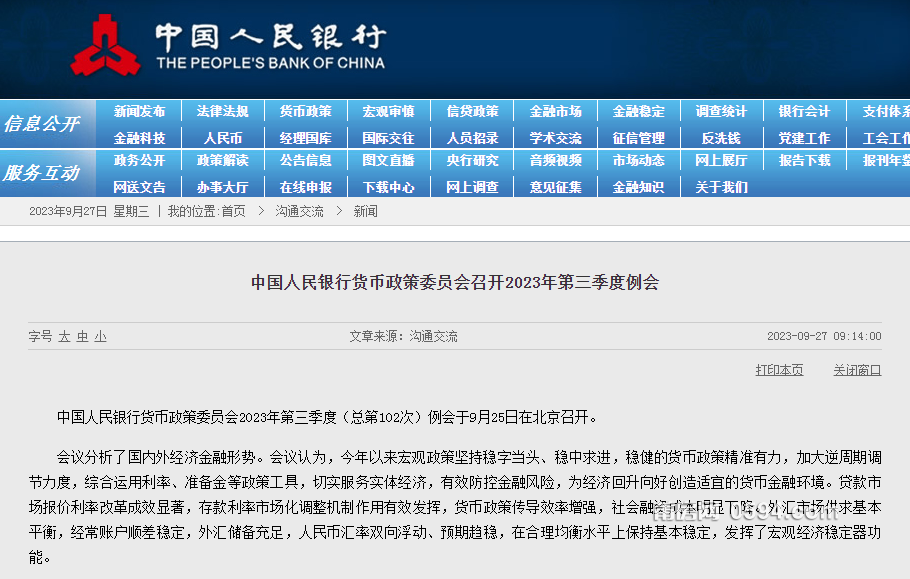Image resolution: width=910 pixels, height=579 pixels.
Task: Click the article title about 2023年第三季度例会
Action: (455, 283)
